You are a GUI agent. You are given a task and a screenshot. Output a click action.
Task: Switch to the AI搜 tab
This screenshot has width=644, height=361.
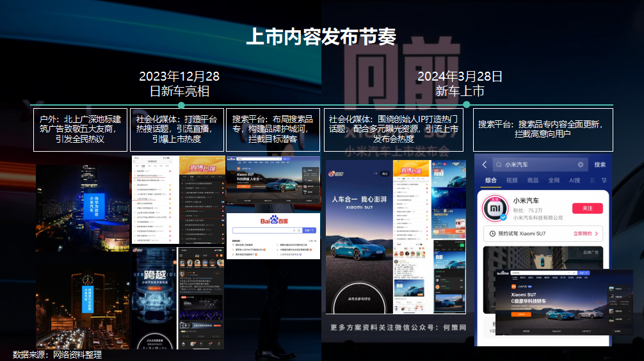575,180
